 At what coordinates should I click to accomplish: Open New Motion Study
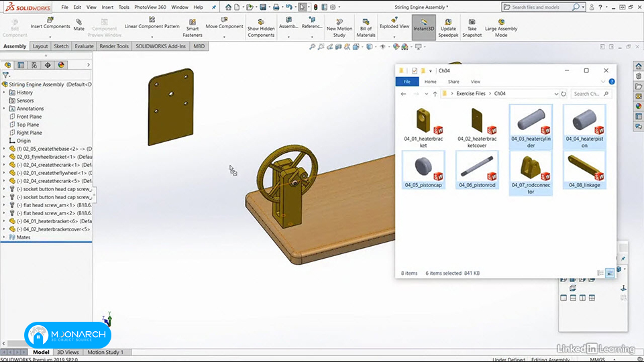339,28
